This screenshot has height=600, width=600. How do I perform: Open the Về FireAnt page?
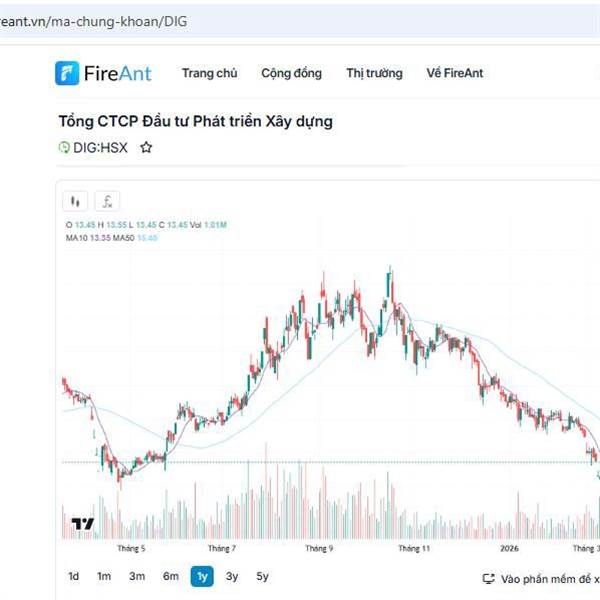[x=455, y=73]
